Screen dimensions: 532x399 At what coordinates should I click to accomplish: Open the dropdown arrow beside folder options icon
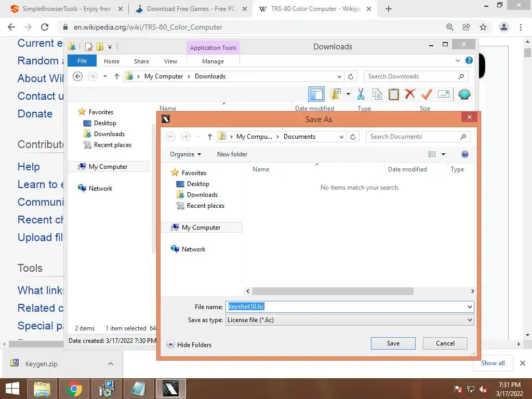coord(348,94)
